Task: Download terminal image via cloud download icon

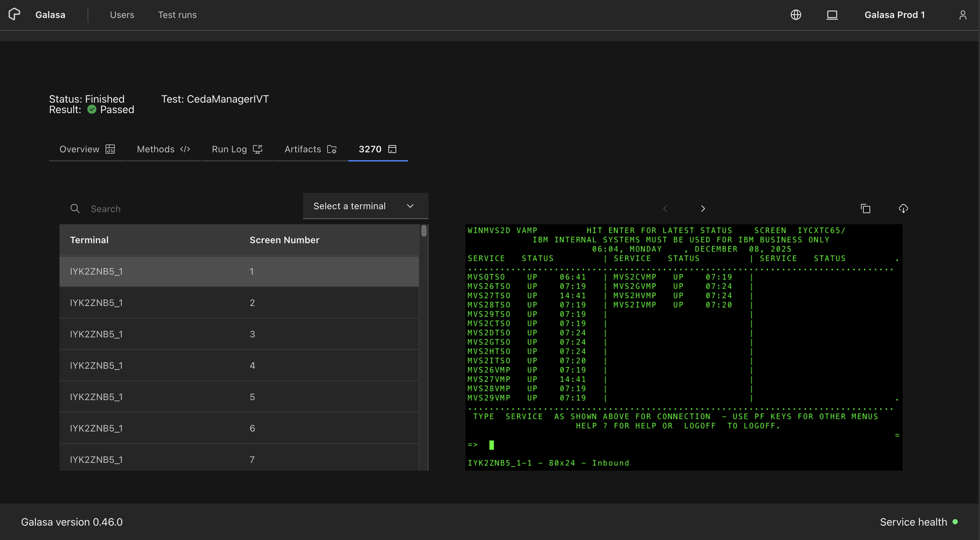Action: 903,209
